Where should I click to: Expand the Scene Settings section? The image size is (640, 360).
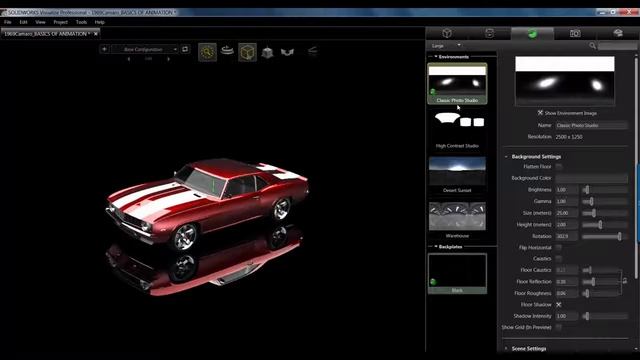[x=506, y=349]
